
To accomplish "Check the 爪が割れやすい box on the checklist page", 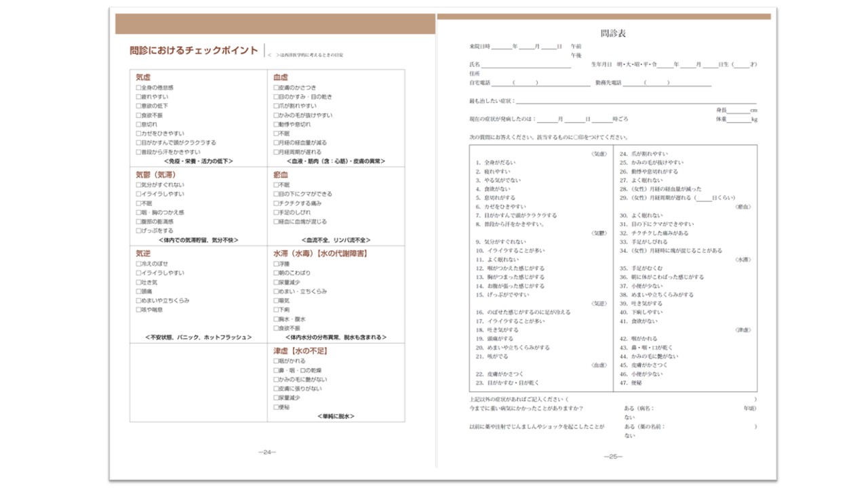I will 275,106.
